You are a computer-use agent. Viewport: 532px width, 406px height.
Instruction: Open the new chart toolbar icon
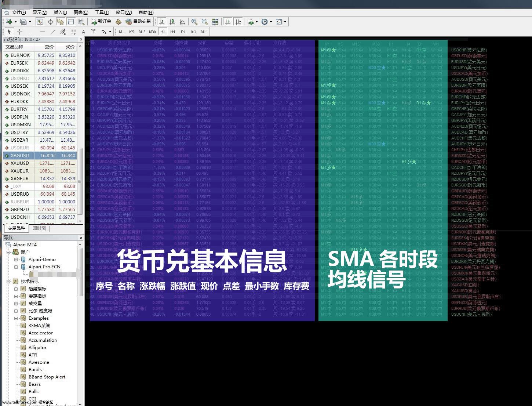(9, 22)
